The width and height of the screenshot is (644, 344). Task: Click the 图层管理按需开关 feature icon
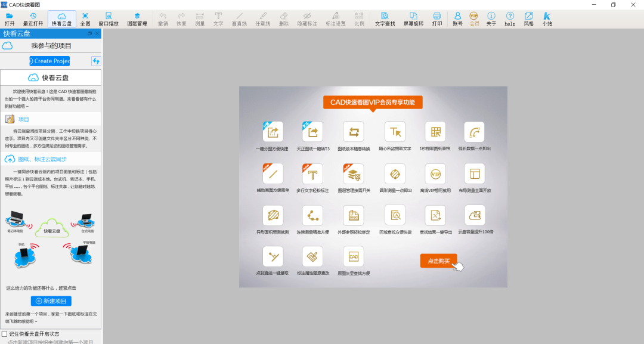tap(354, 173)
